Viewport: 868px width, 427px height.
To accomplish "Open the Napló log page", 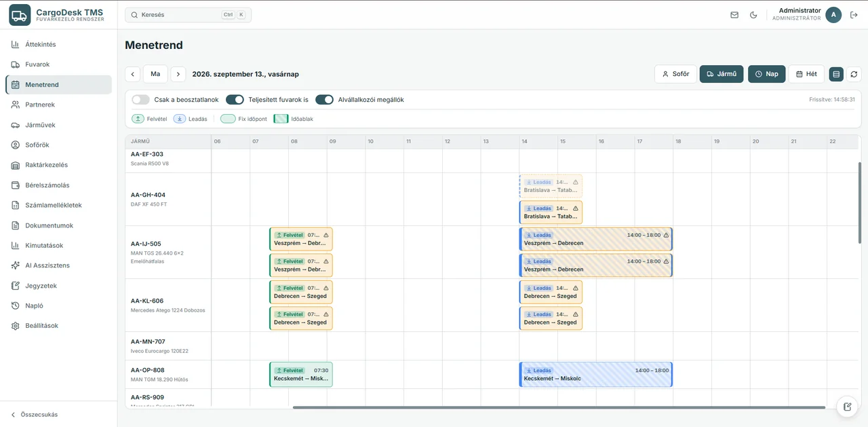I will click(58, 306).
